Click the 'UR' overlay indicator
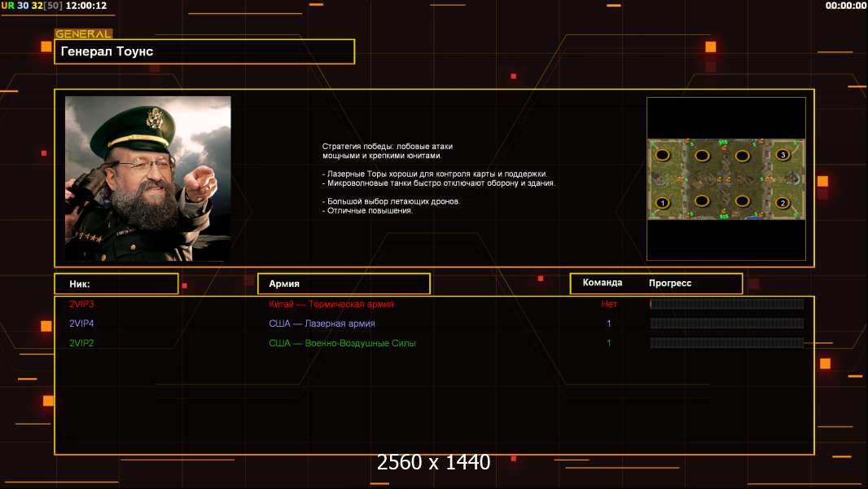868x489 pixels. tap(8, 6)
